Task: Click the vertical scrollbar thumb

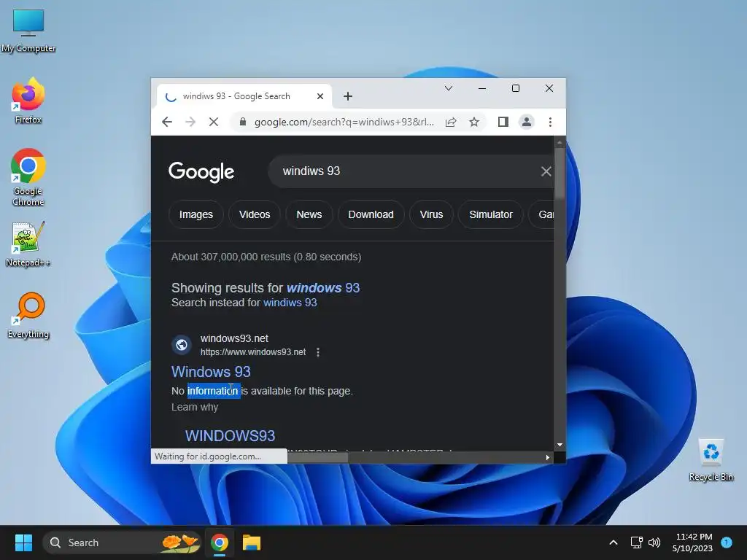Action: coord(560,172)
